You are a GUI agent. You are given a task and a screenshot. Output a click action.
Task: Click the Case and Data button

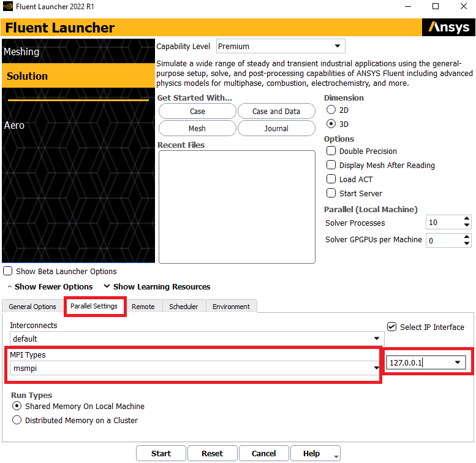click(x=276, y=111)
